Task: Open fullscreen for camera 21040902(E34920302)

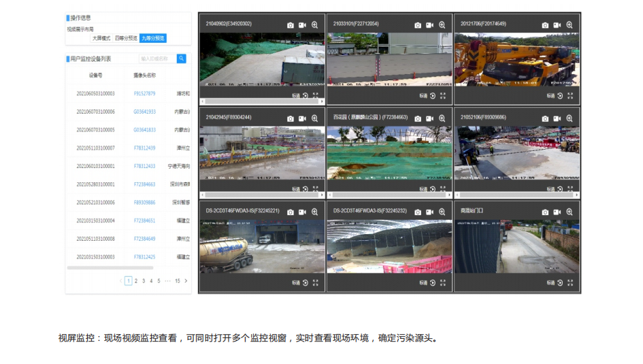Action: 315,95
